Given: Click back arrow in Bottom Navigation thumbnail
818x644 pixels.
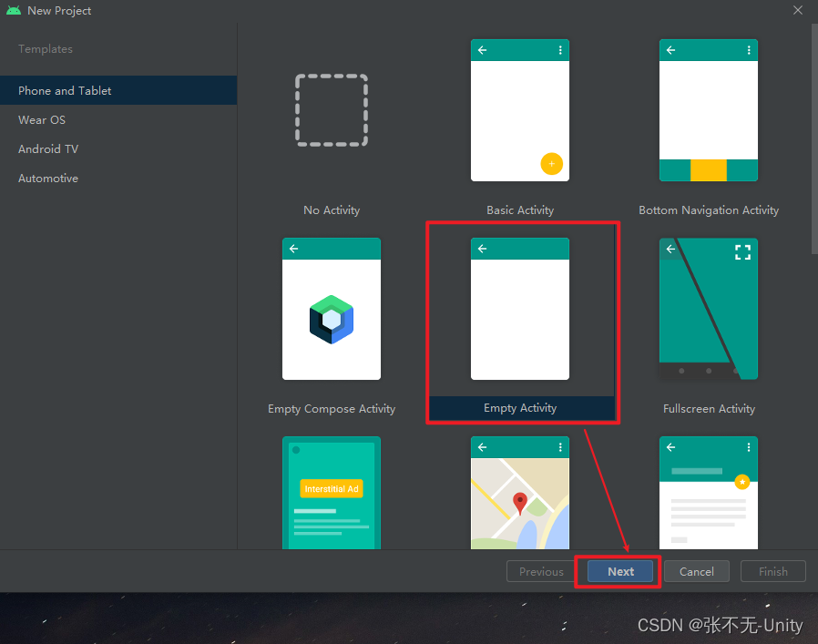Looking at the screenshot, I should click(x=670, y=50).
